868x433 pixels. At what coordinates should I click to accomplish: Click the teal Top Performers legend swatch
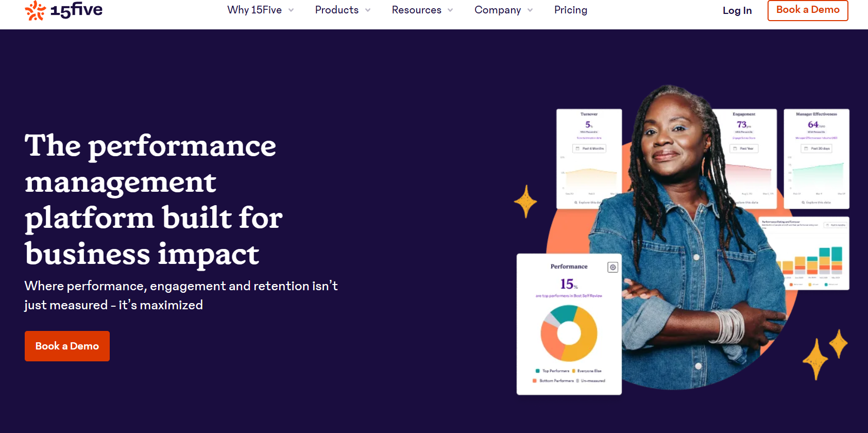pyautogui.click(x=538, y=371)
